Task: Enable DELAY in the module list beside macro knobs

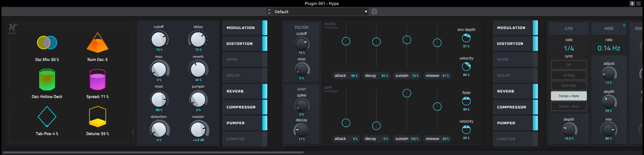Action: pyautogui.click(x=245, y=75)
